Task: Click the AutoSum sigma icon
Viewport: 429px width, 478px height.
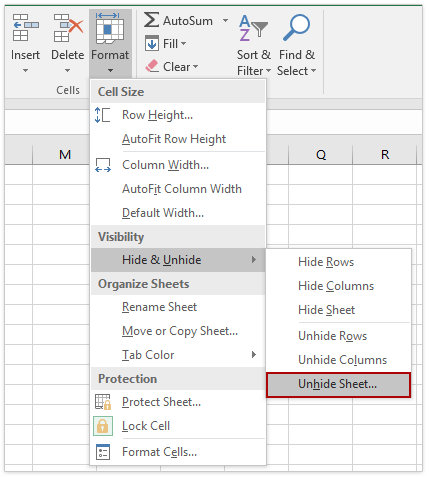Action: pos(151,20)
